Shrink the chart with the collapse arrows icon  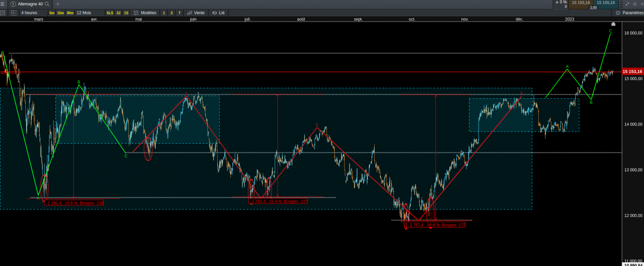tap(627, 4)
